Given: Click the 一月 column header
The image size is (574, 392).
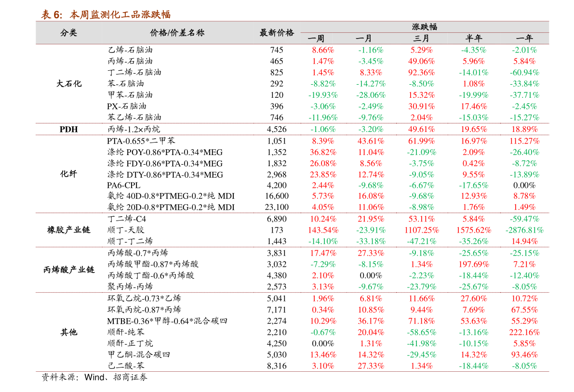Looking at the screenshot, I should coord(363,39).
